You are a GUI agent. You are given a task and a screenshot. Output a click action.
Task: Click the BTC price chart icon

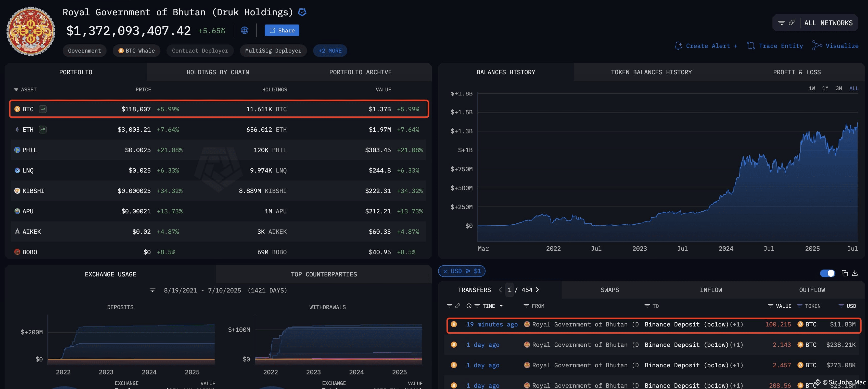tap(42, 109)
